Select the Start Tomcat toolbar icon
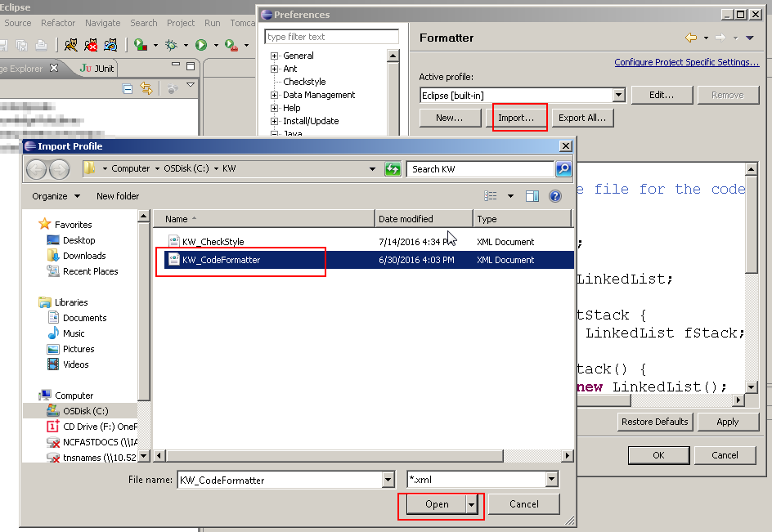 70,44
